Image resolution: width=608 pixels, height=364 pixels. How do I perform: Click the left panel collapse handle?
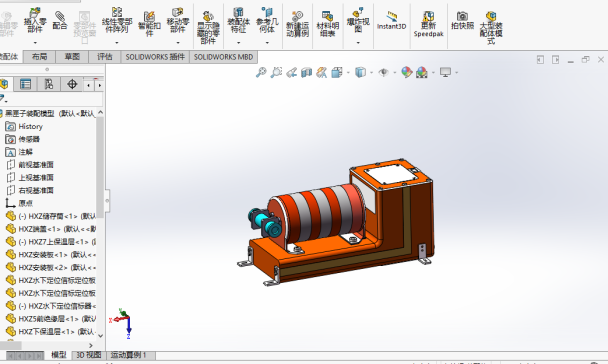107,201
